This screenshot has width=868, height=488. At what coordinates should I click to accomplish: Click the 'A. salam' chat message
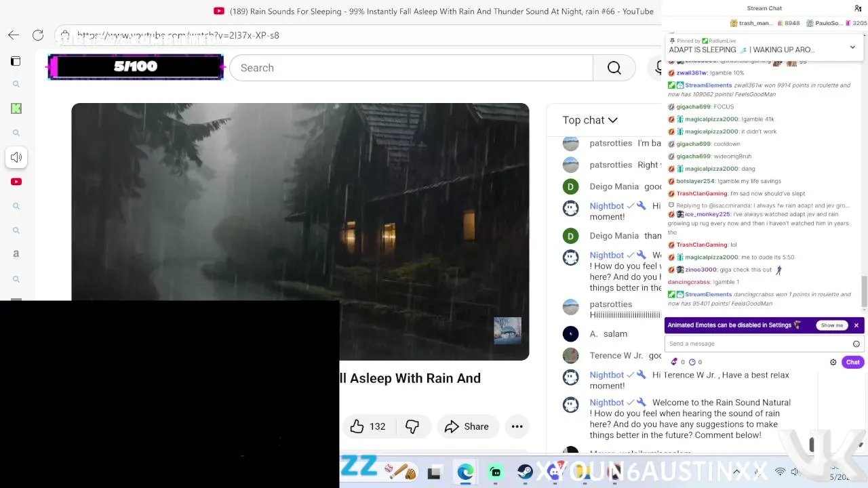(x=608, y=333)
